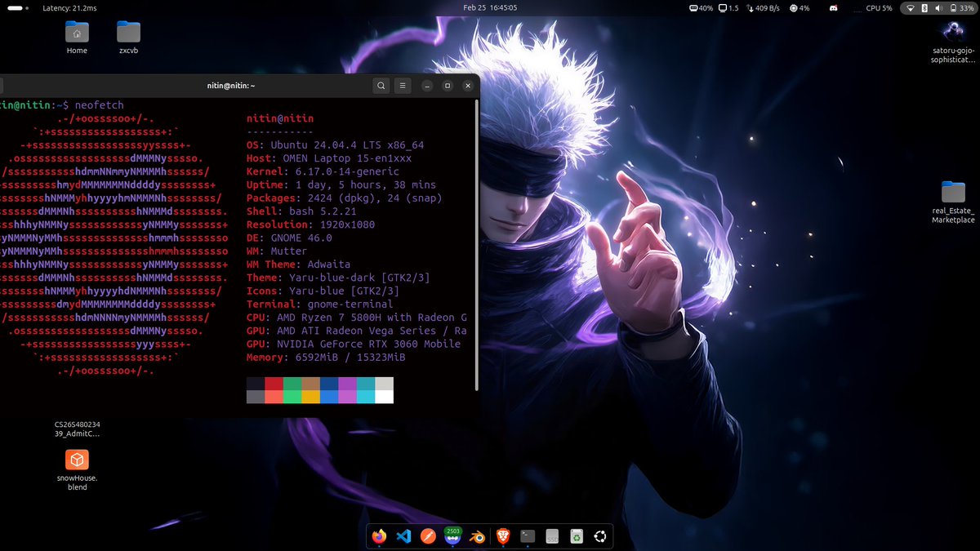
Task: Click the Icons: Yaru-blue line
Action: tap(323, 291)
